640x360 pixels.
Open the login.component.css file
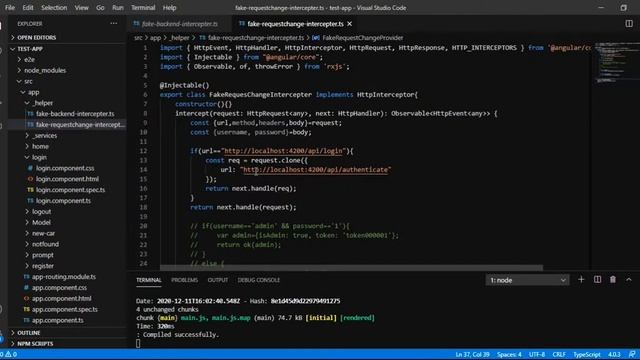pos(64,168)
